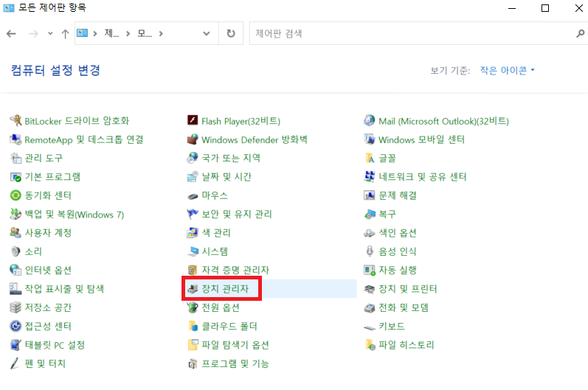Expand the address bar history dropdown
588x390 pixels.
207,33
